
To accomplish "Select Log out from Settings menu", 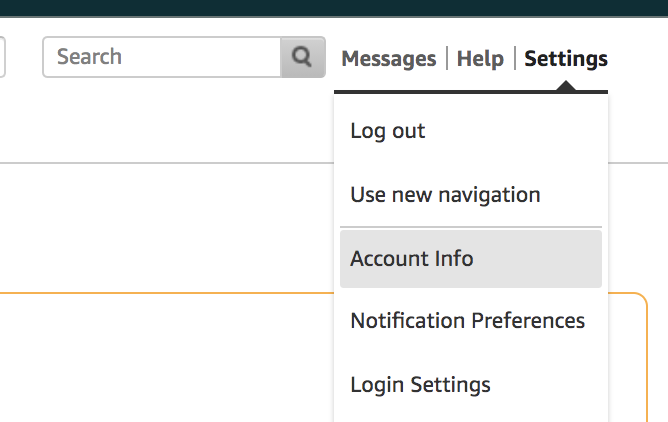I will 471,131.
